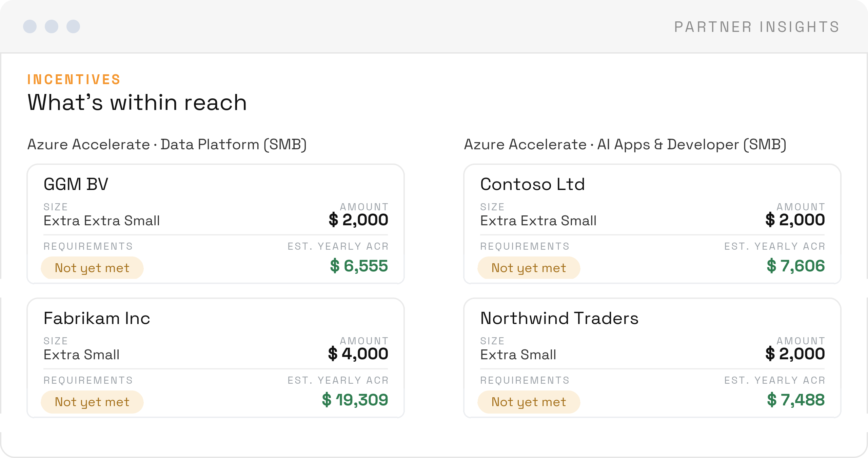The image size is (868, 458).
Task: Click the orange INCENTIVES label
Action: pyautogui.click(x=74, y=80)
